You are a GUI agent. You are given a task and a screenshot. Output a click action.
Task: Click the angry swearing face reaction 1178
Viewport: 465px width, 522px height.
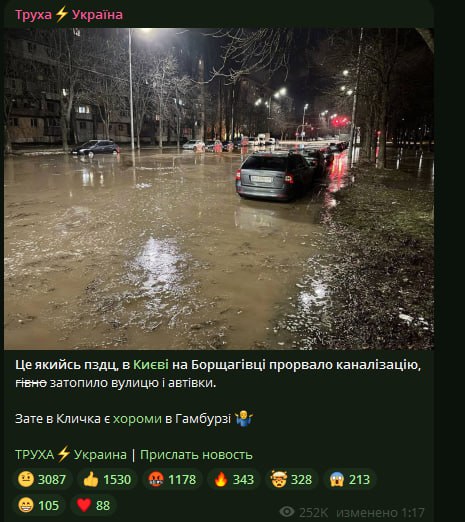click(x=172, y=480)
